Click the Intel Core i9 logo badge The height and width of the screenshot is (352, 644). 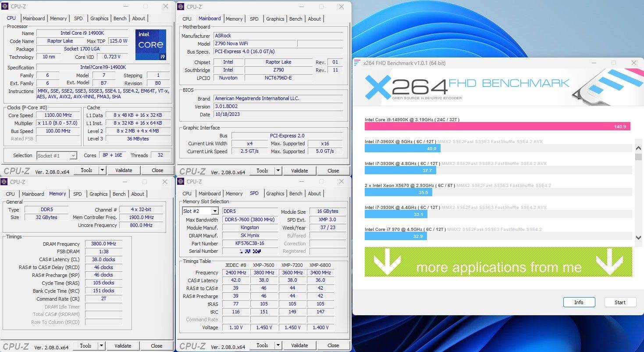point(150,45)
